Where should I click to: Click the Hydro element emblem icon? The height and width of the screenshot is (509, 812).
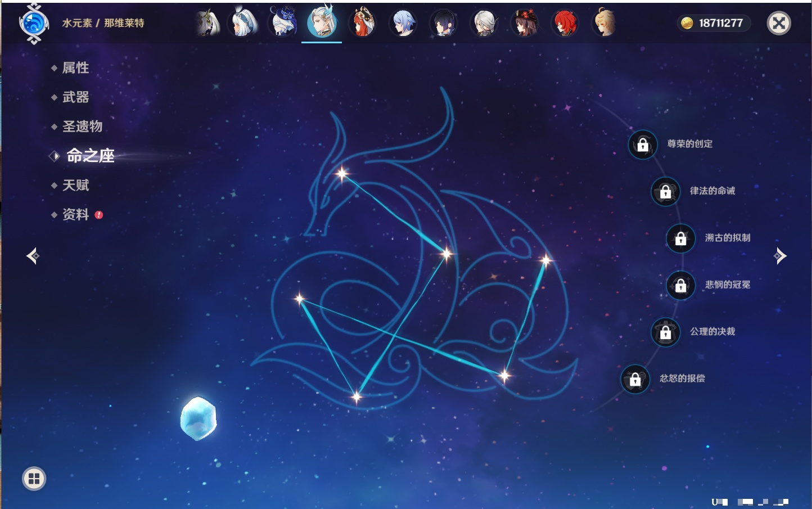coord(34,24)
